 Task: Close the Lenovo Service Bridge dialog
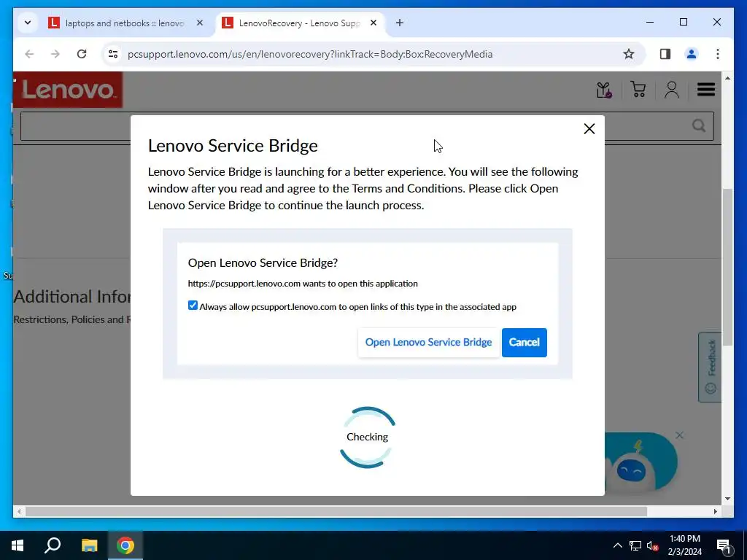tap(589, 128)
